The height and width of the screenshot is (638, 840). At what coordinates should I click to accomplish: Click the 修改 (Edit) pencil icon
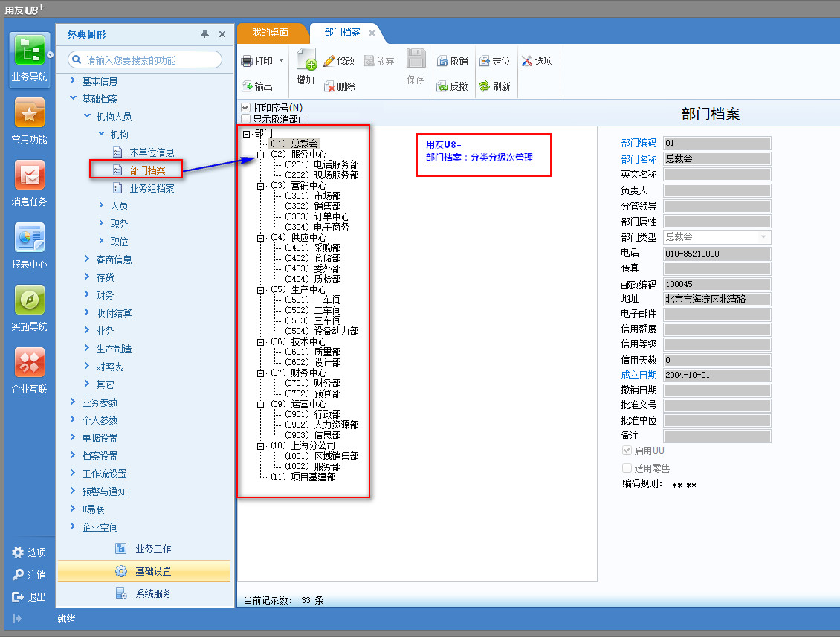pos(329,61)
